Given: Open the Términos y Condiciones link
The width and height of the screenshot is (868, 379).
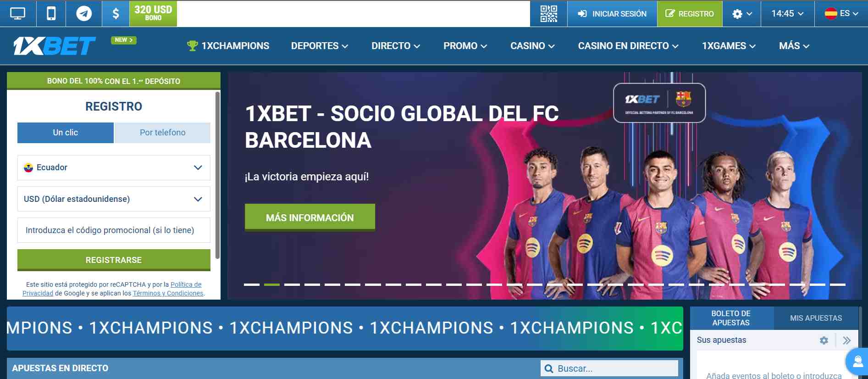Looking at the screenshot, I should [168, 293].
